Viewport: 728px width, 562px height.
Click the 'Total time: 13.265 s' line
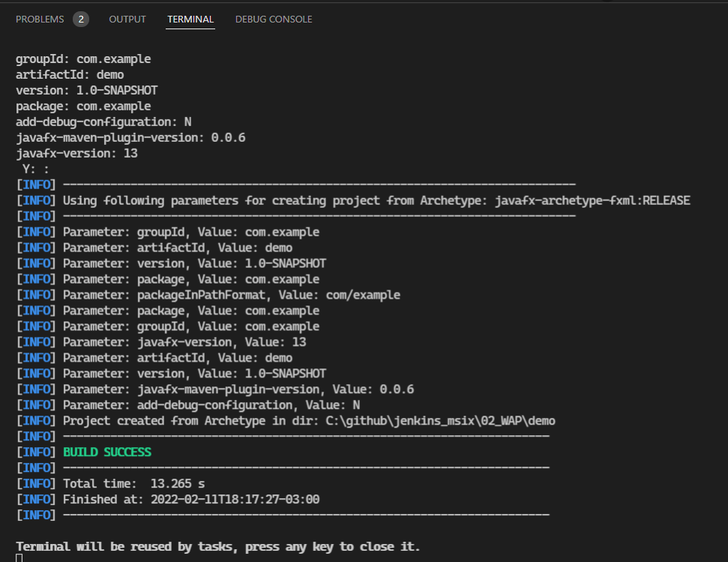coord(110,484)
